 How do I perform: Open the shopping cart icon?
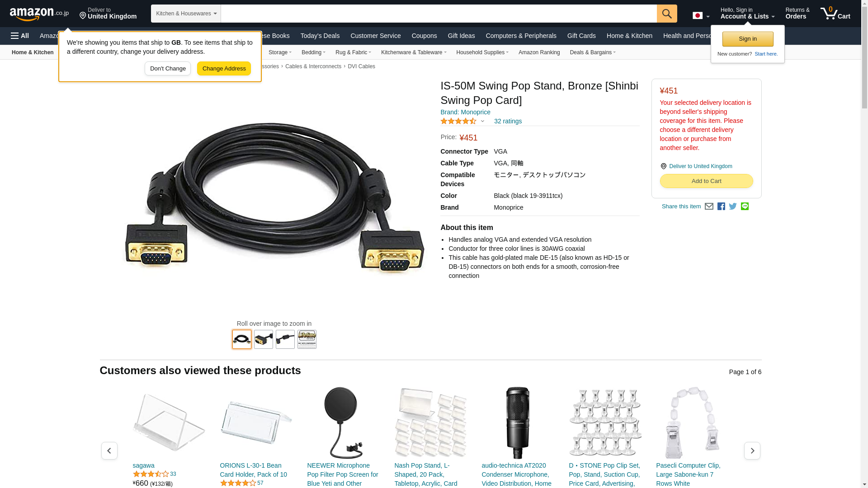tap(835, 14)
